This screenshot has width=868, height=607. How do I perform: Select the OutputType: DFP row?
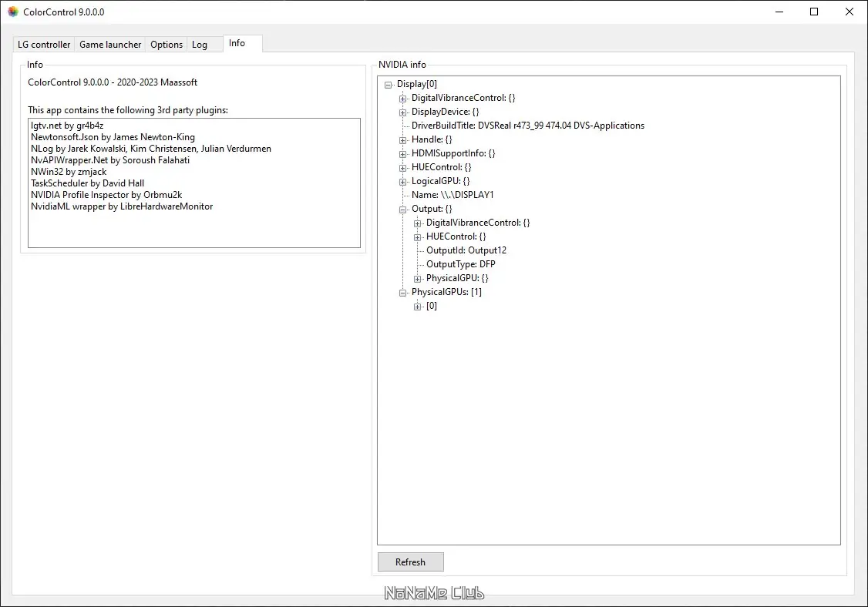click(460, 264)
